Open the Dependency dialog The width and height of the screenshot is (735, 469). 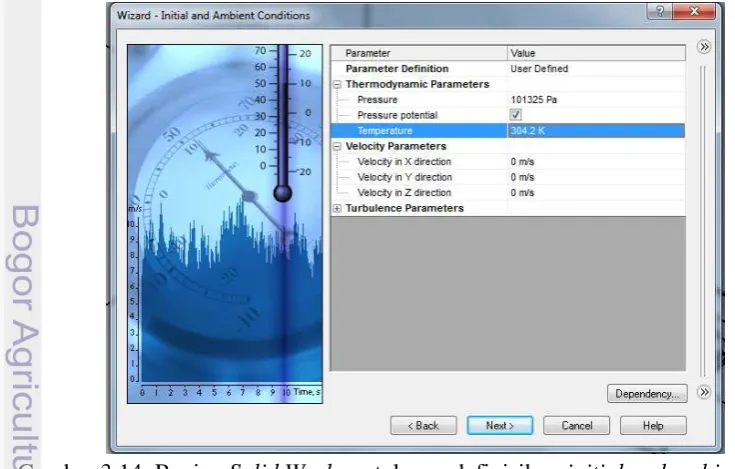[x=647, y=394]
